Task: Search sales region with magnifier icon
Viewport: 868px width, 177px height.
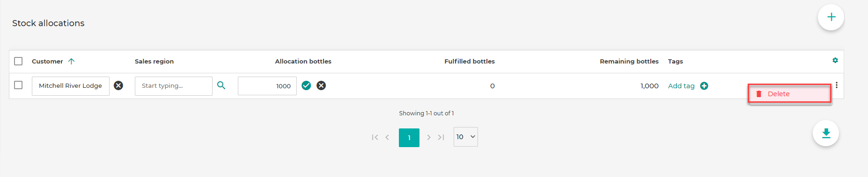Action: tap(221, 85)
